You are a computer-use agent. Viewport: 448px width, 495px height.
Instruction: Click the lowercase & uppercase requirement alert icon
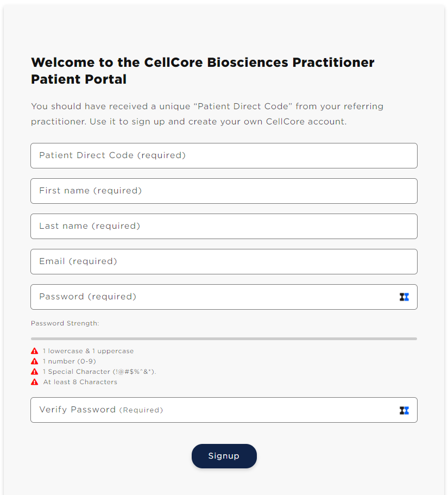34,350
